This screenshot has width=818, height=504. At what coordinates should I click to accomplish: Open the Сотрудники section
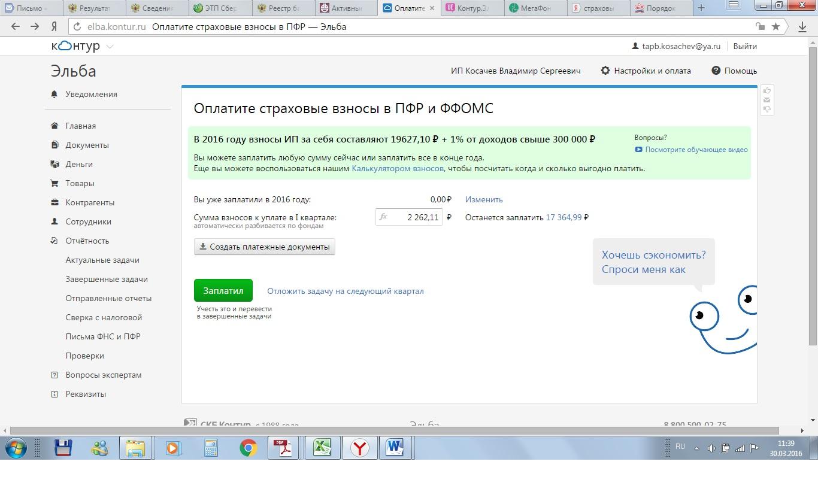(81, 221)
